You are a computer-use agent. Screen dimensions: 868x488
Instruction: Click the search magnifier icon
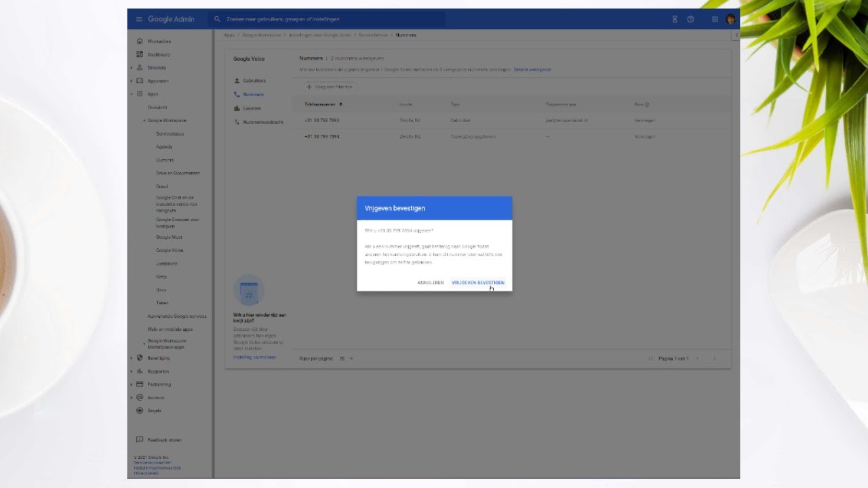pyautogui.click(x=218, y=19)
